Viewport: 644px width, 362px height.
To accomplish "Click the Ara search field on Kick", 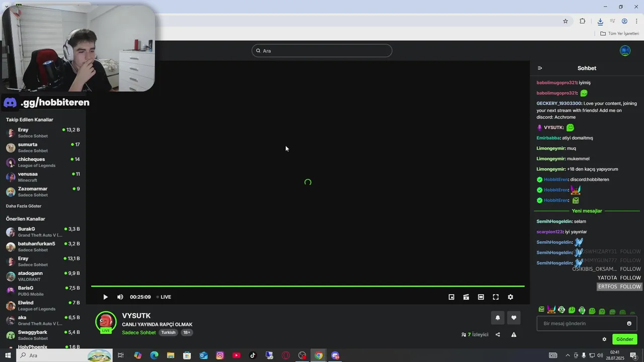I will tap(322, 51).
